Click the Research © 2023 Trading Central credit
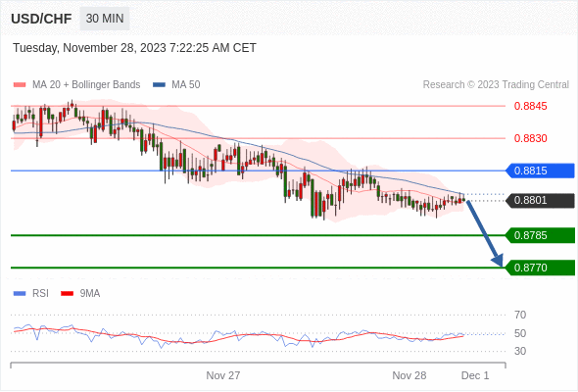Image resolution: width=578 pixels, height=392 pixels. click(496, 85)
